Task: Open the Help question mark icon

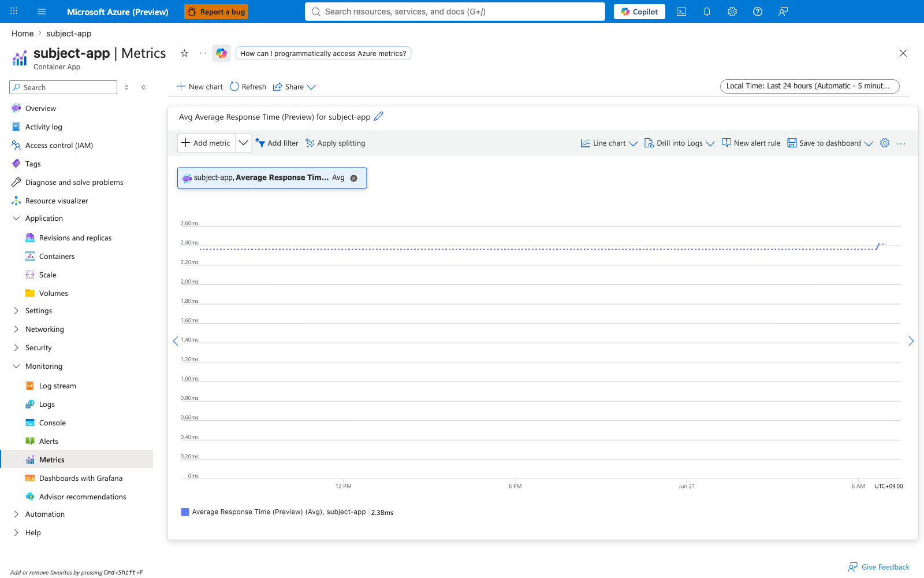Action: [758, 12]
